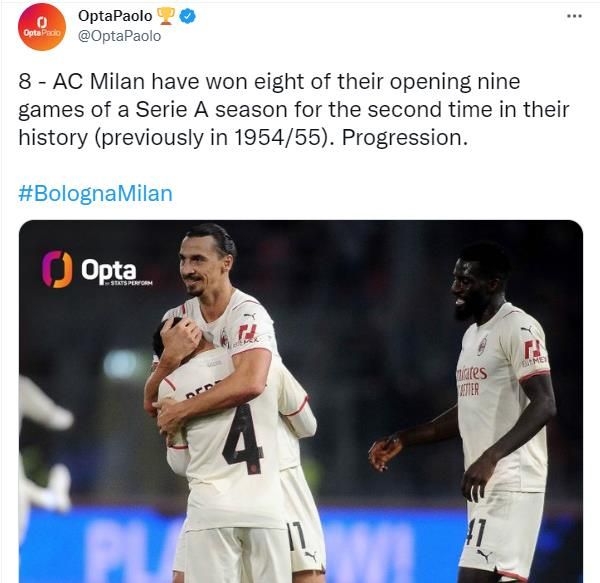Click the AC Milan crest on right player's shirt
600x583 pixels.
tap(483, 345)
